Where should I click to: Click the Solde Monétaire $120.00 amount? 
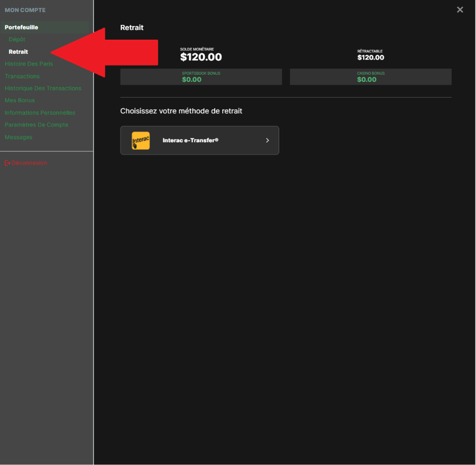[201, 57]
